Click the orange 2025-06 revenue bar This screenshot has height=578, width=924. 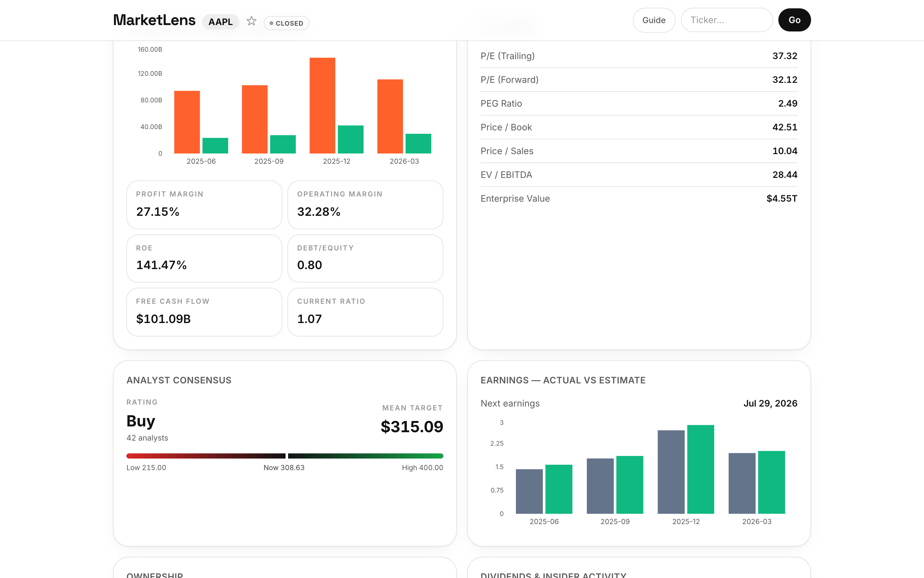187,122
